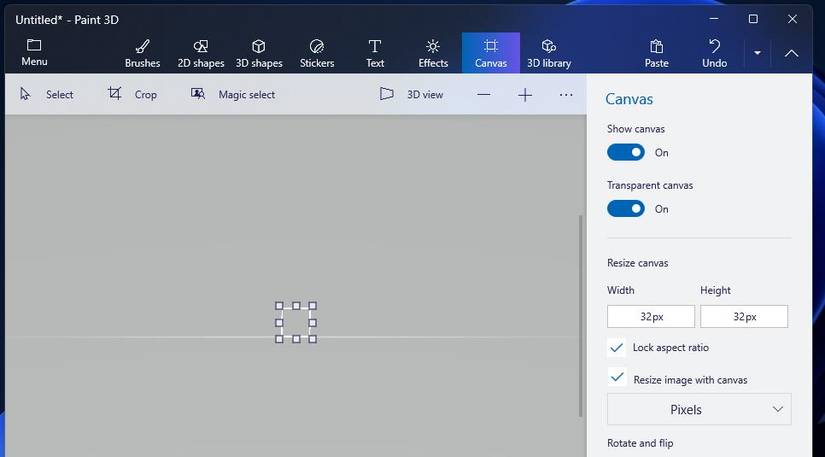Click the "Resize canvas" label
The width and height of the screenshot is (825, 457).
tap(637, 263)
